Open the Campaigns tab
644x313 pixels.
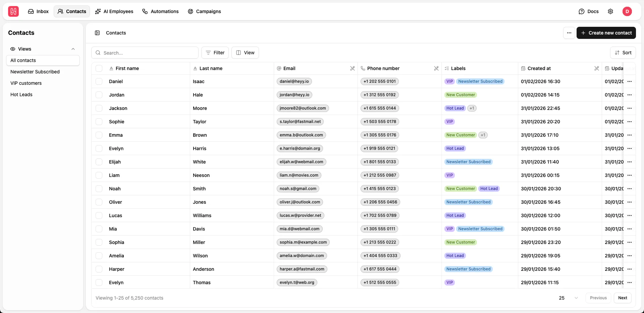204,11
